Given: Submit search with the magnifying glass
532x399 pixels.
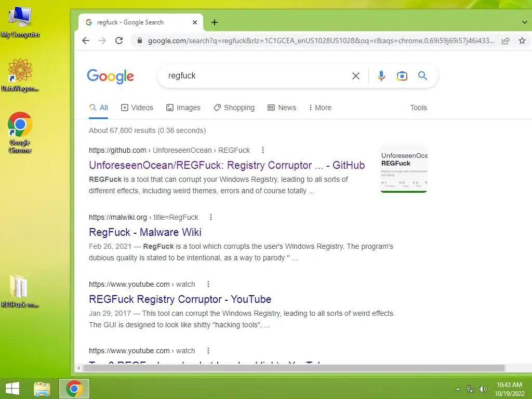Looking at the screenshot, I should [422, 75].
